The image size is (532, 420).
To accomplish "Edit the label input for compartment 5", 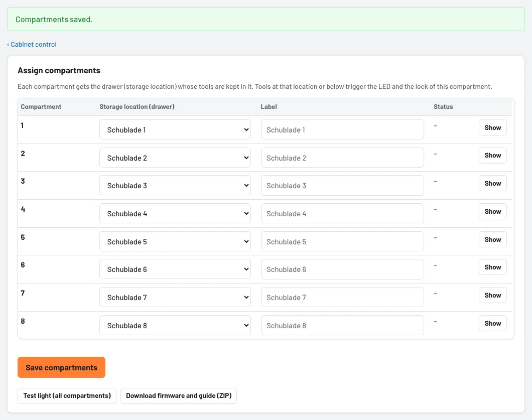I will click(342, 241).
